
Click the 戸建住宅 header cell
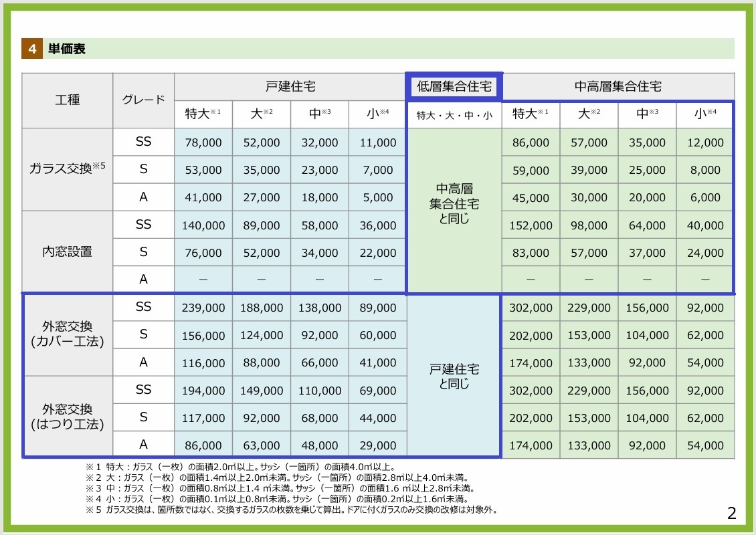click(290, 87)
